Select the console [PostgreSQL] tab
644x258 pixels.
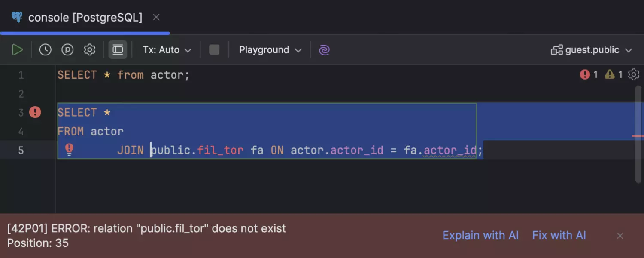(x=85, y=18)
